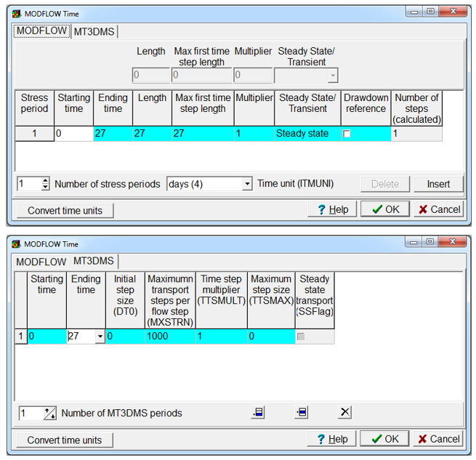Click the MT3DMS row 1 header
The image size is (476, 460).
21,336
